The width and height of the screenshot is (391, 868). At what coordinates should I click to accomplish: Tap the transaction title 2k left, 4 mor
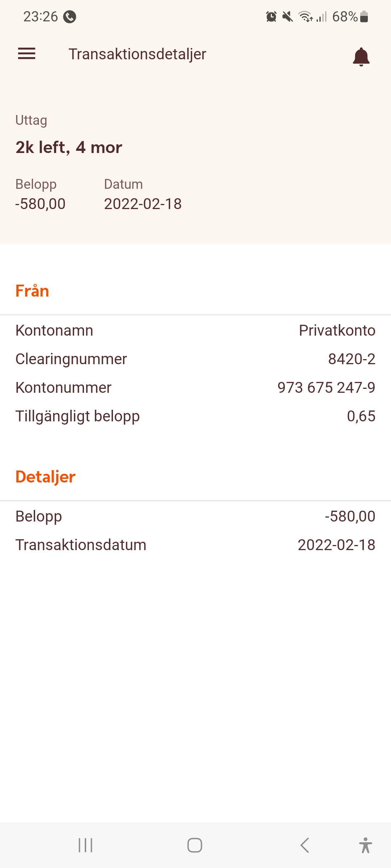(69, 148)
